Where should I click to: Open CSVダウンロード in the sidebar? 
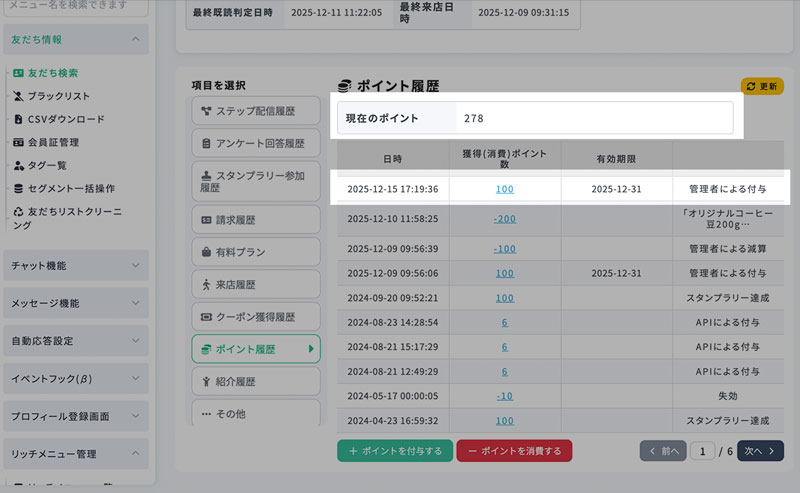coord(65,119)
